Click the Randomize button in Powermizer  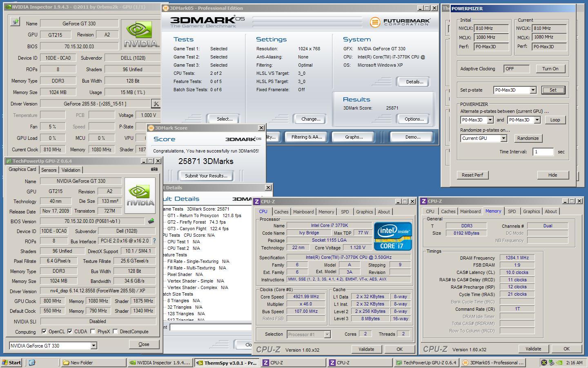click(x=528, y=138)
